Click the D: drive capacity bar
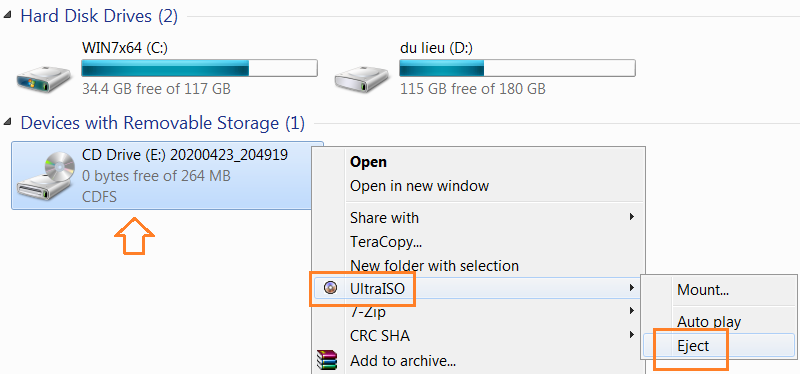This screenshot has height=374, width=800. click(x=517, y=68)
